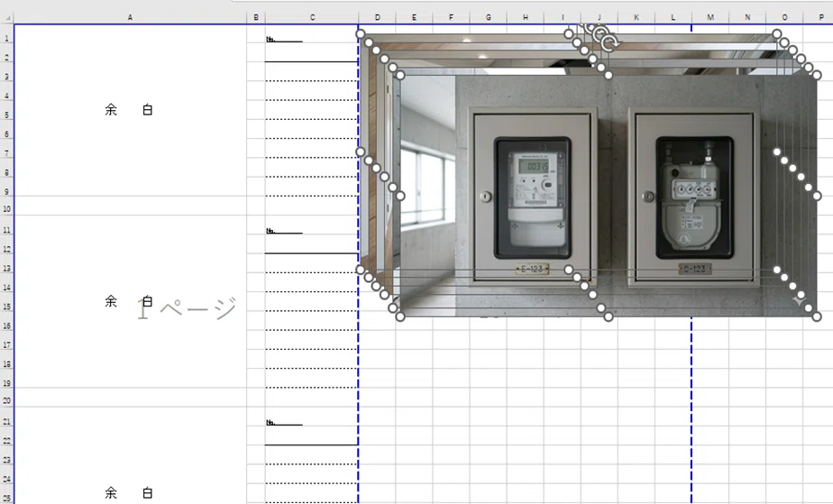
Task: Click the bottom-right corner handle of the frontmost picture
Action: [x=817, y=316]
